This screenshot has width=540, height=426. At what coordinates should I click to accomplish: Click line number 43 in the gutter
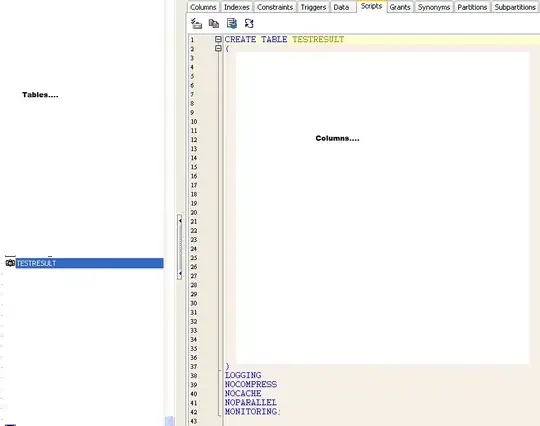pos(194,421)
